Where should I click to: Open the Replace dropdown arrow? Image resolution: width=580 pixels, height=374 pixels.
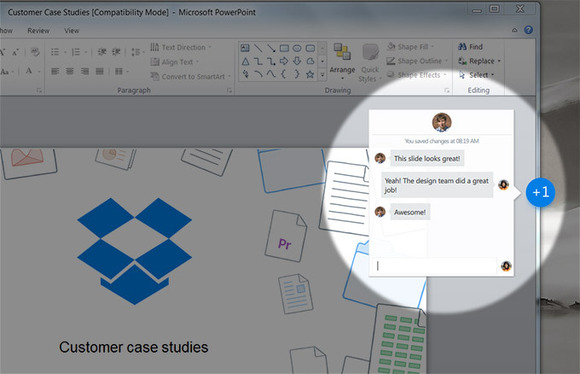tap(499, 61)
